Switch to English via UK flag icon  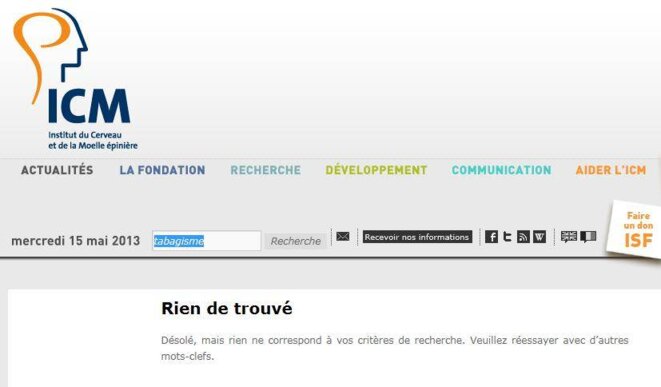point(569,236)
